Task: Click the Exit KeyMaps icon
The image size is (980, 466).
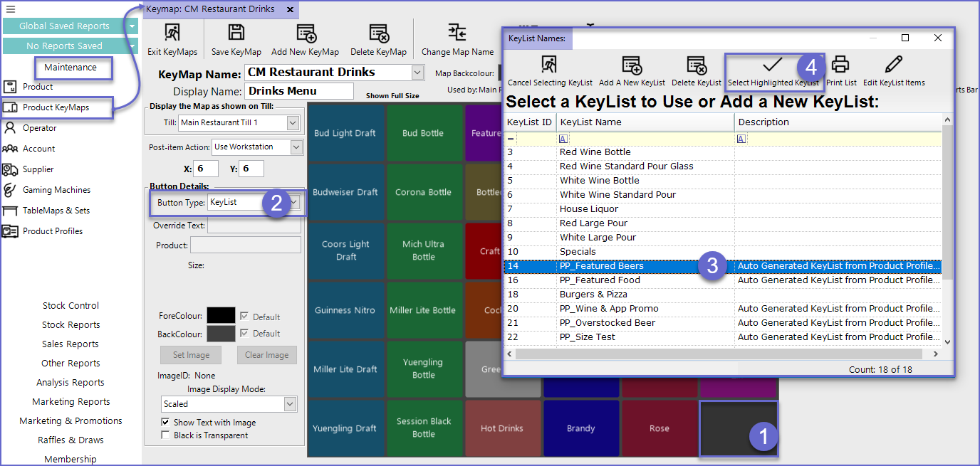Action: tap(172, 33)
